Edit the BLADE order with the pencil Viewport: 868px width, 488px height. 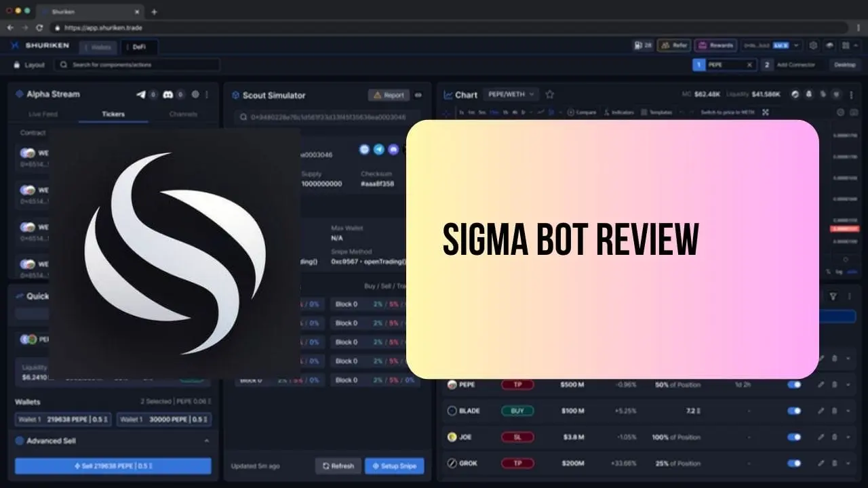pyautogui.click(x=821, y=411)
